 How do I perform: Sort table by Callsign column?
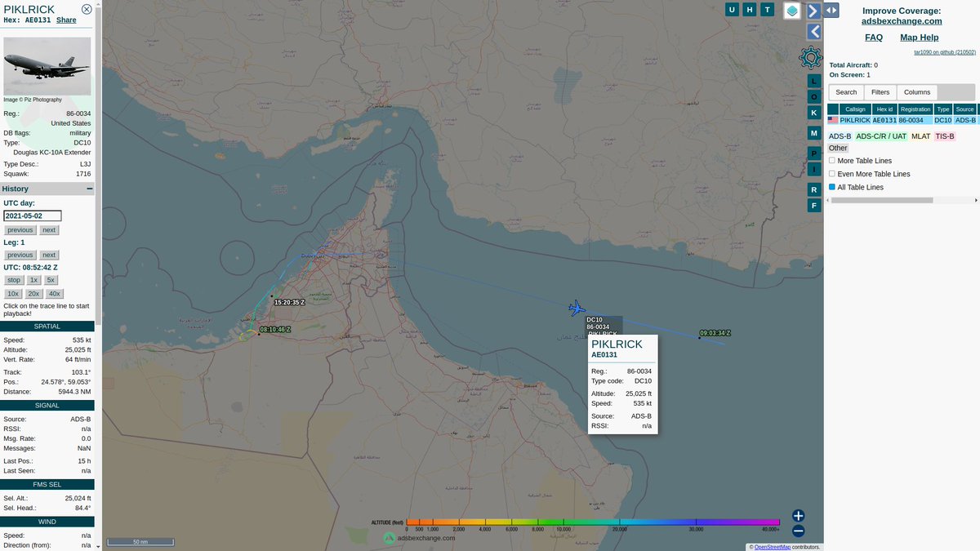pos(855,109)
